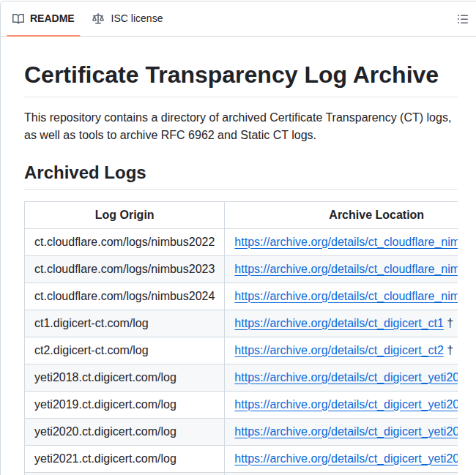The height and width of the screenshot is (475, 476).
Task: Open the README tab
Action: tap(43, 18)
